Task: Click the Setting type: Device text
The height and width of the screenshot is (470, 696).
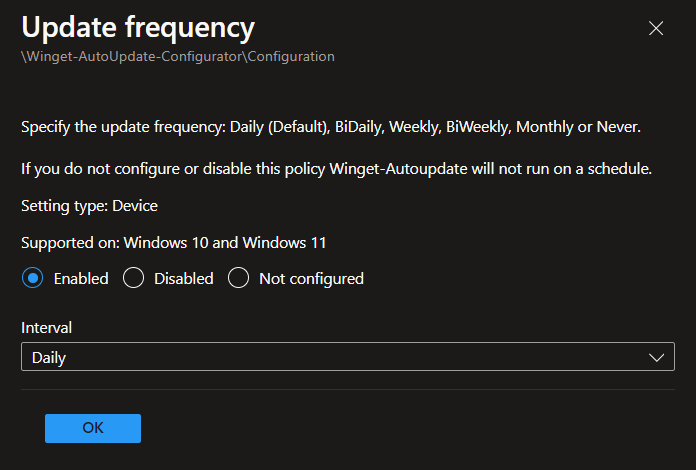Action: (89, 206)
